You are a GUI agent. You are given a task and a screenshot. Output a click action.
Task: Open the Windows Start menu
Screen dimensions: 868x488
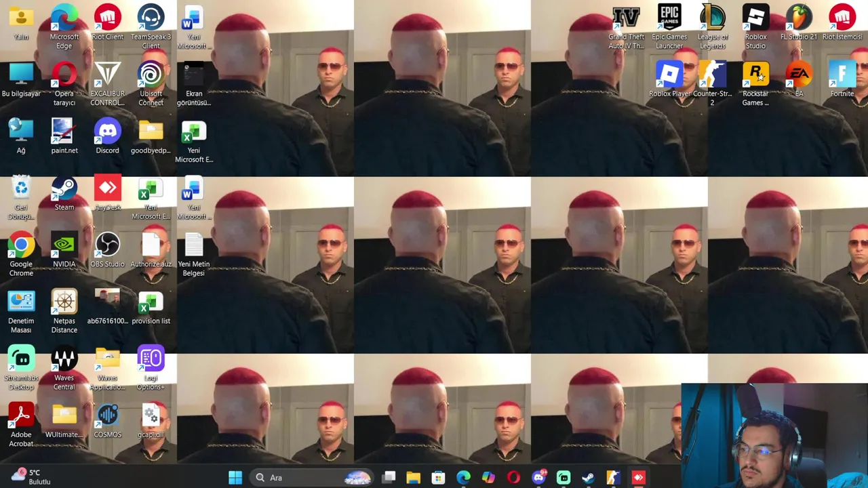(235, 478)
